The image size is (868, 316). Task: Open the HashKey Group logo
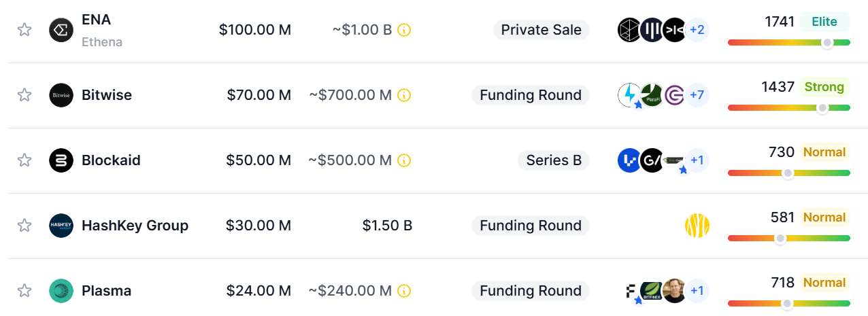point(61,226)
